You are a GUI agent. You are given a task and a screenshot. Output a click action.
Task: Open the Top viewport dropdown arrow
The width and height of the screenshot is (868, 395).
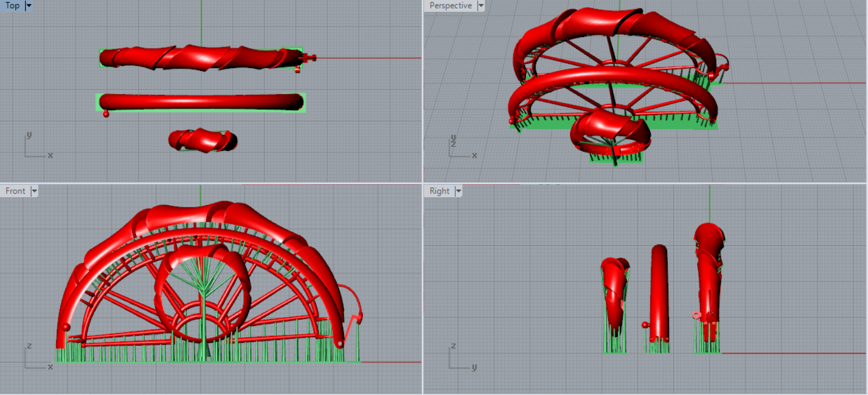pyautogui.click(x=29, y=6)
